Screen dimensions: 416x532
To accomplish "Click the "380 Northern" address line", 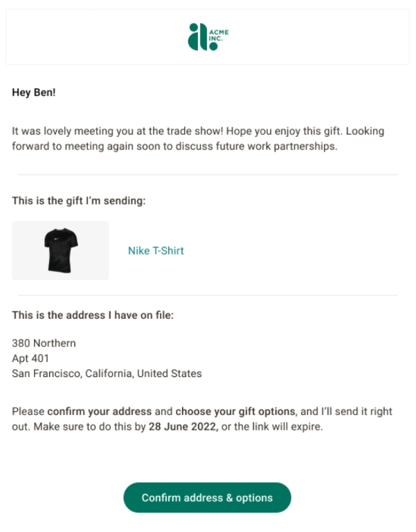I will [44, 343].
